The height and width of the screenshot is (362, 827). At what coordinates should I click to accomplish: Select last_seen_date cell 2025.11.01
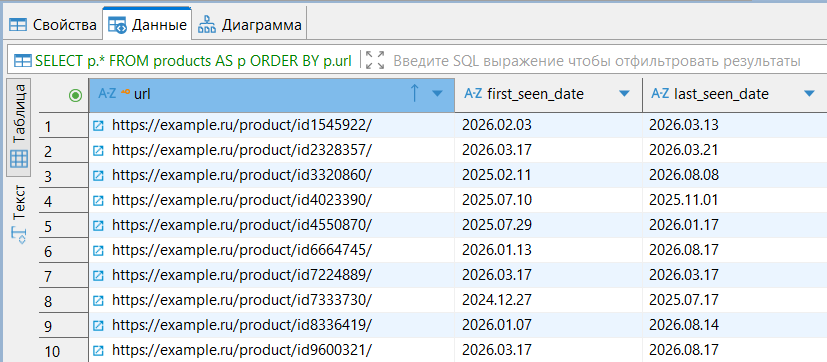pyautogui.click(x=735, y=201)
